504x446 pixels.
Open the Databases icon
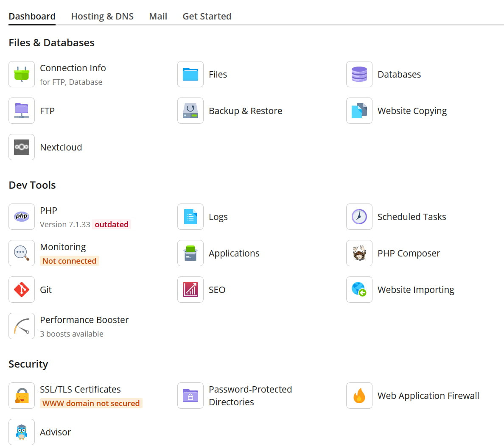click(x=359, y=74)
